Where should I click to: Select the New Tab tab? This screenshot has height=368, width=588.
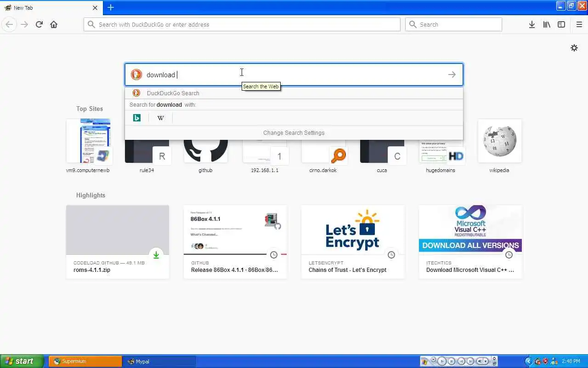(x=51, y=8)
